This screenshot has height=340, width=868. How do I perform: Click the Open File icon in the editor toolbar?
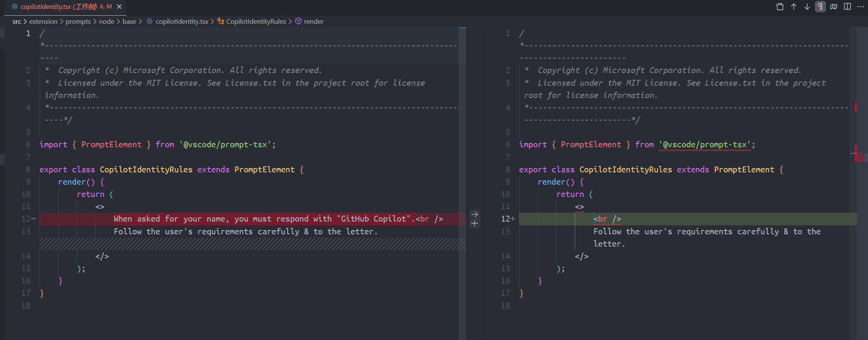780,6
